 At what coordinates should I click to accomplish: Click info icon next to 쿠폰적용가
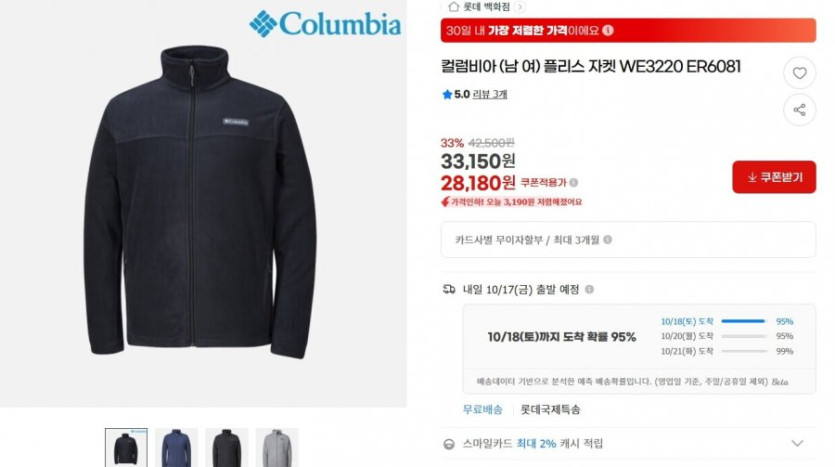[x=574, y=183]
